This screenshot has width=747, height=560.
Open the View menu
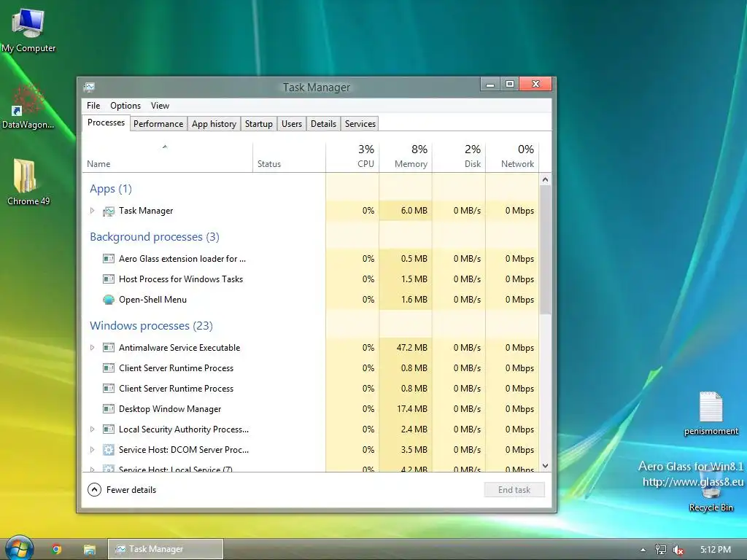pyautogui.click(x=160, y=106)
